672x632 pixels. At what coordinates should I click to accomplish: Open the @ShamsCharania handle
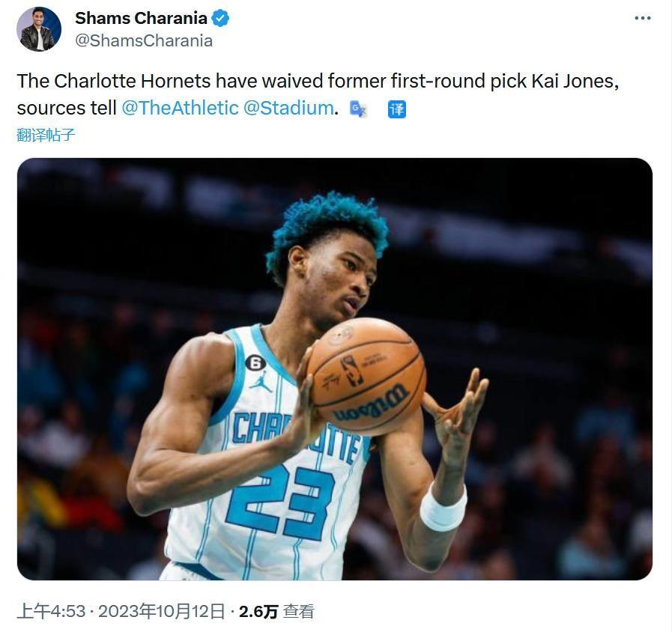tap(144, 40)
